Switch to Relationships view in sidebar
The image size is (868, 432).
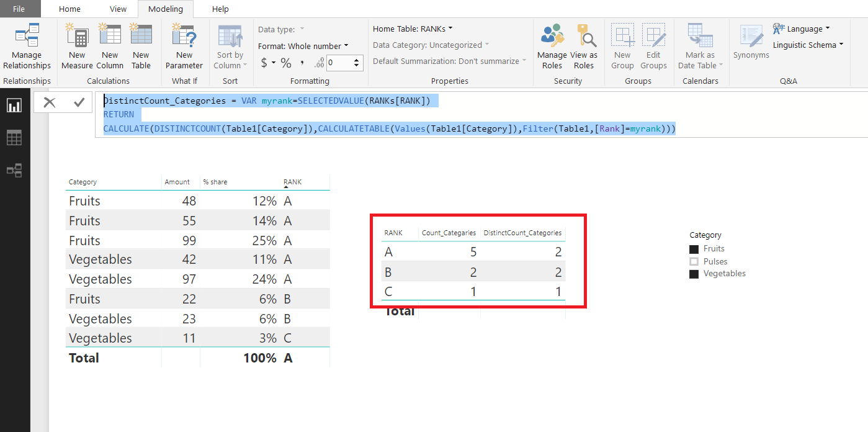click(x=14, y=170)
